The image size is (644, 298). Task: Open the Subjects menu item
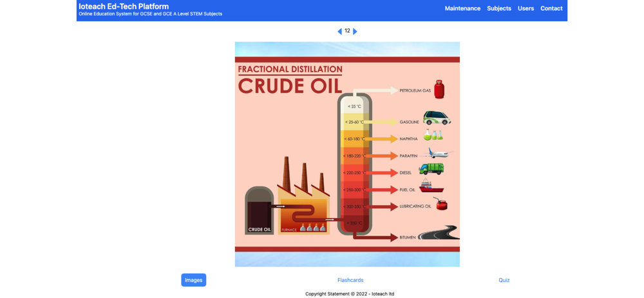pos(499,8)
